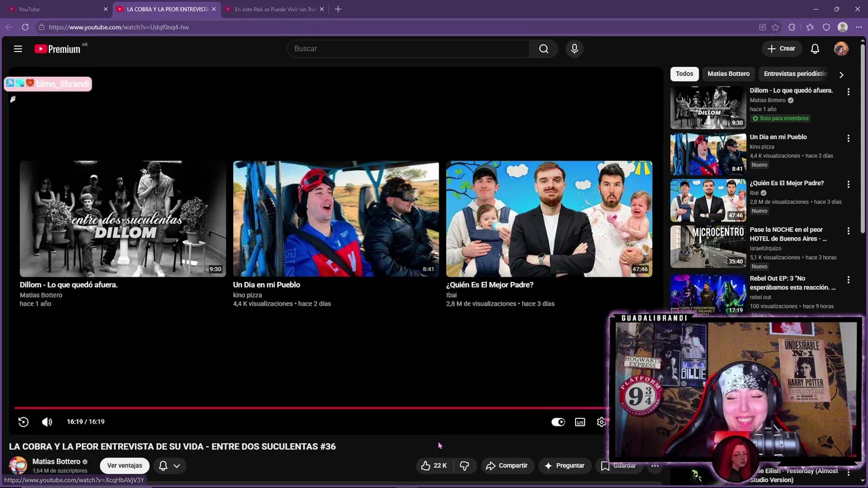Expand options for Un Dia en mi Pueblo

(x=848, y=138)
